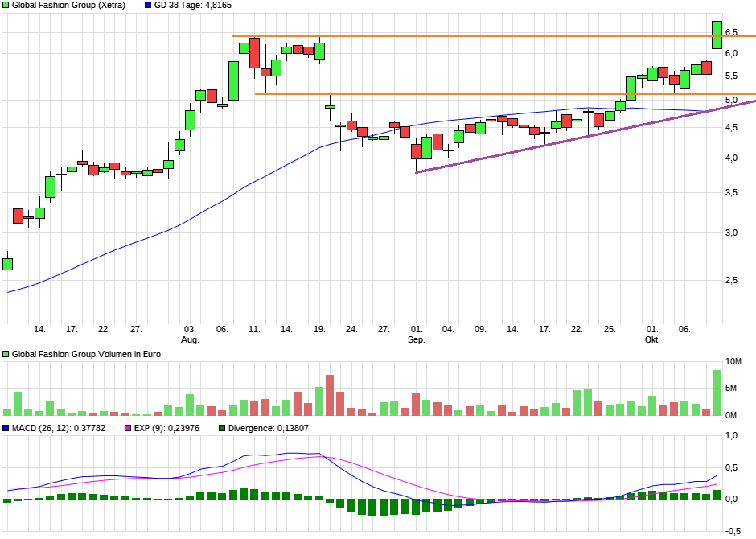Image resolution: width=756 pixels, height=539 pixels.
Task: Click the Okt. month label on time axis
Action: [x=652, y=339]
